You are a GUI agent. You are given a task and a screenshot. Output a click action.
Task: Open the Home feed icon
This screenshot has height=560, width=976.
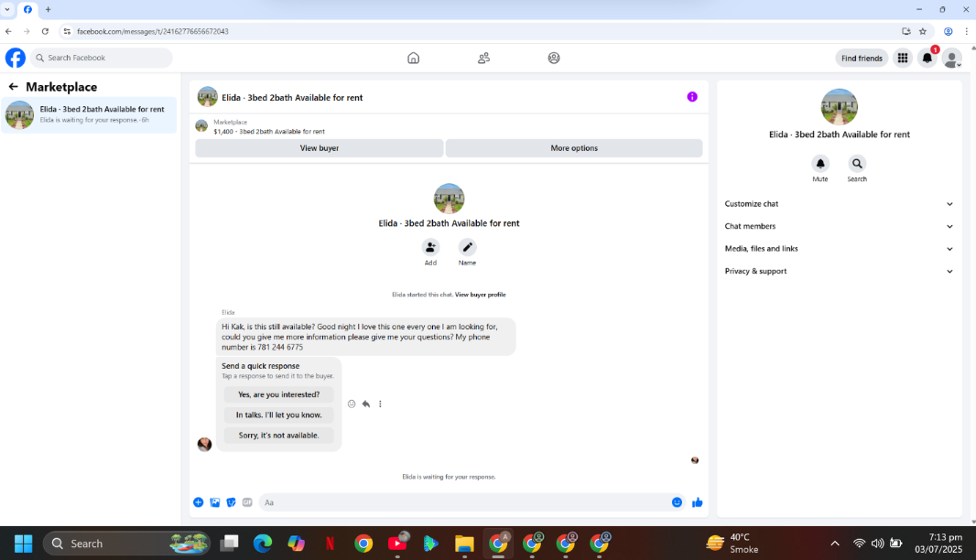pyautogui.click(x=413, y=58)
